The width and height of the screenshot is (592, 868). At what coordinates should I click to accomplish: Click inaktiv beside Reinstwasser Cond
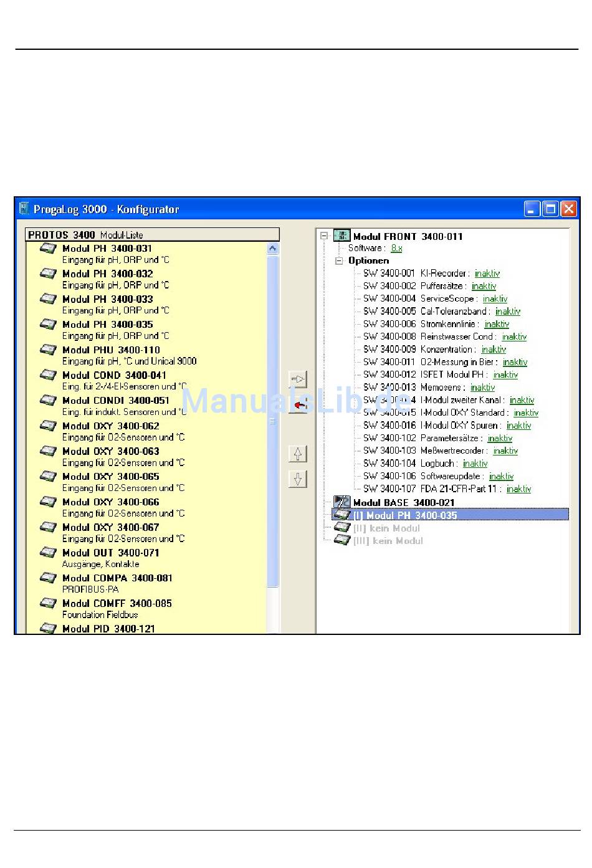pyautogui.click(x=514, y=336)
